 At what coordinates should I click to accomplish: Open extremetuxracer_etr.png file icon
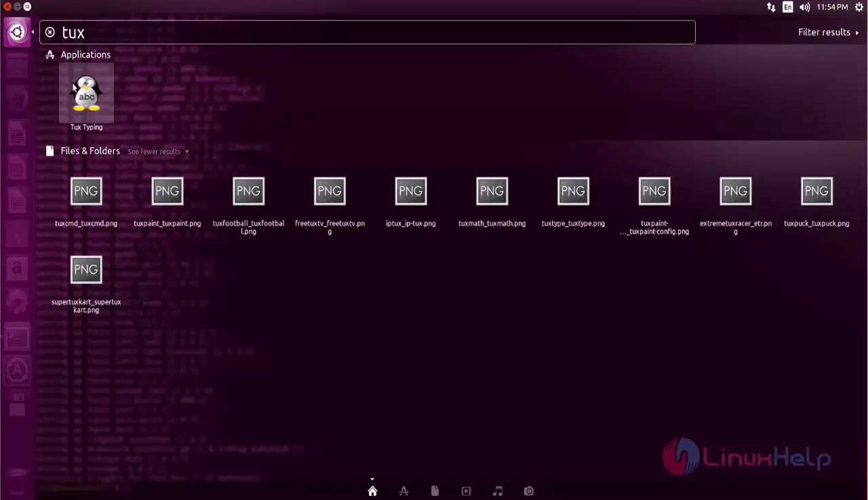point(735,191)
